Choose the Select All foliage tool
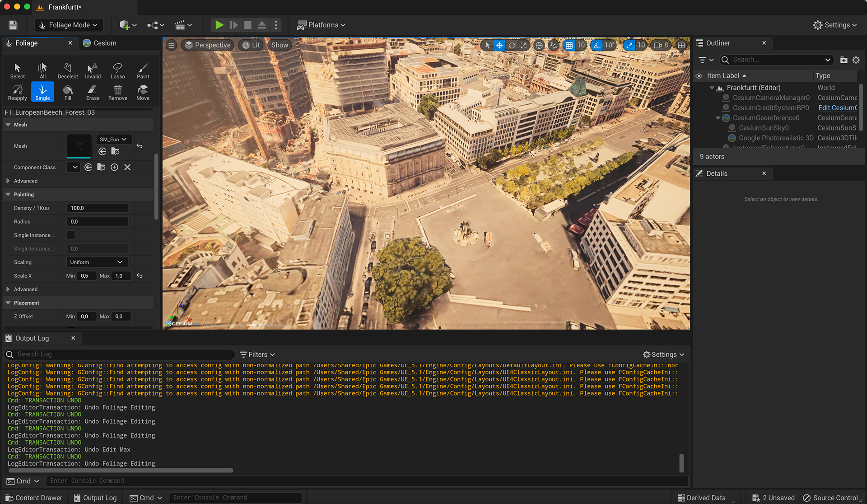Viewport: 867px width, 504px height. coord(42,71)
